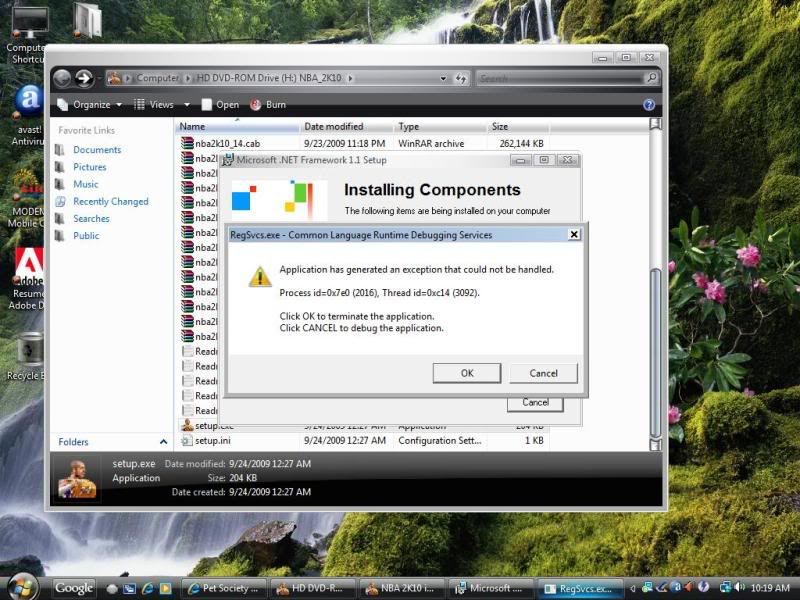The width and height of the screenshot is (800, 600).
Task: Close the RegSvcs.exe error dialog
Action: coord(574,234)
